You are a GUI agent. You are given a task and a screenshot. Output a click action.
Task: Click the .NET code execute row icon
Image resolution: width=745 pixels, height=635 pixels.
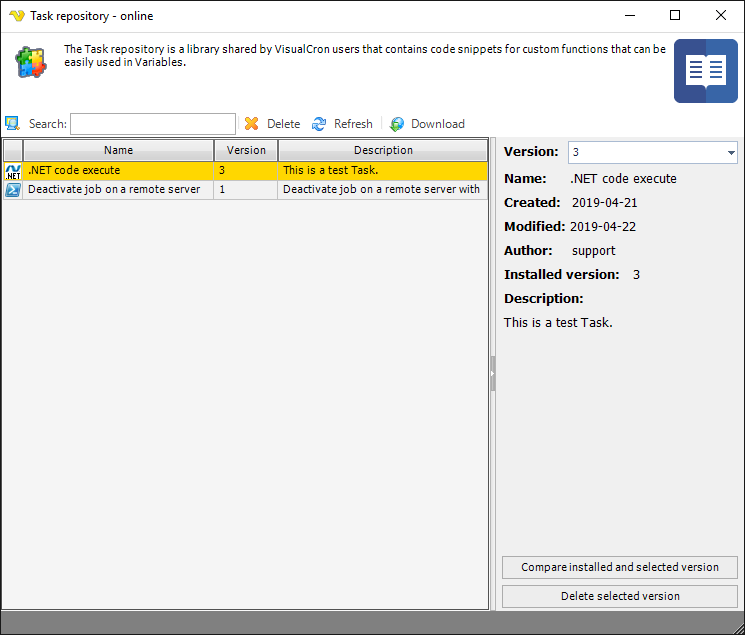[x=13, y=171]
